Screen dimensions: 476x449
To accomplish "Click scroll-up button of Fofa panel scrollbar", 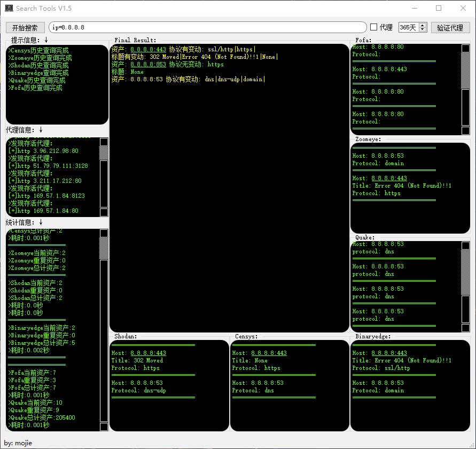I will (465, 49).
